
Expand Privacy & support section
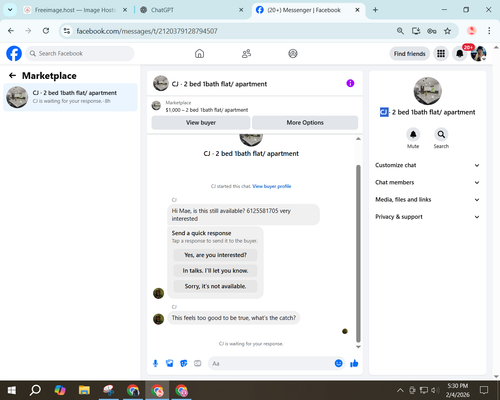point(428,217)
